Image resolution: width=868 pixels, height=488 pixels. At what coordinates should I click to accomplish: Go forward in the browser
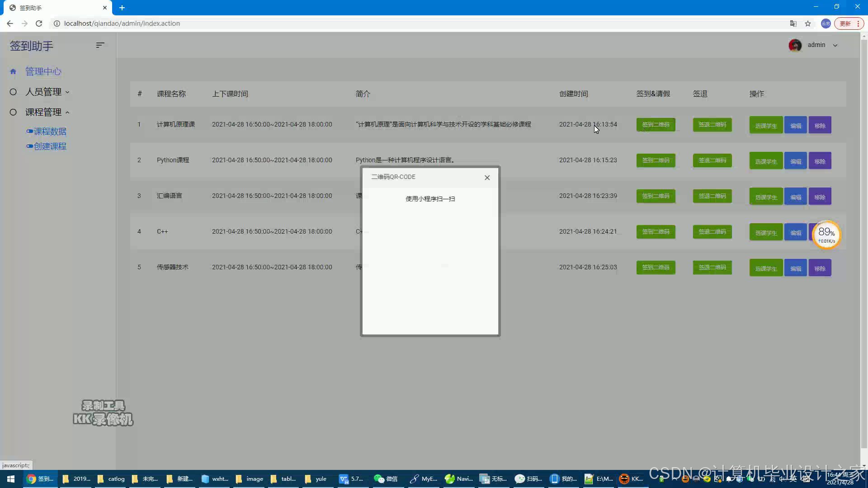pyautogui.click(x=24, y=23)
